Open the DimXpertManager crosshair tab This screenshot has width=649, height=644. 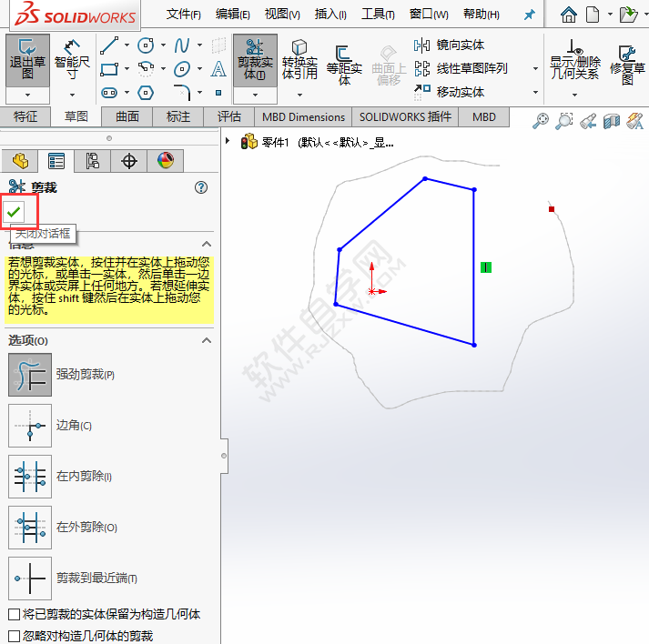(128, 161)
